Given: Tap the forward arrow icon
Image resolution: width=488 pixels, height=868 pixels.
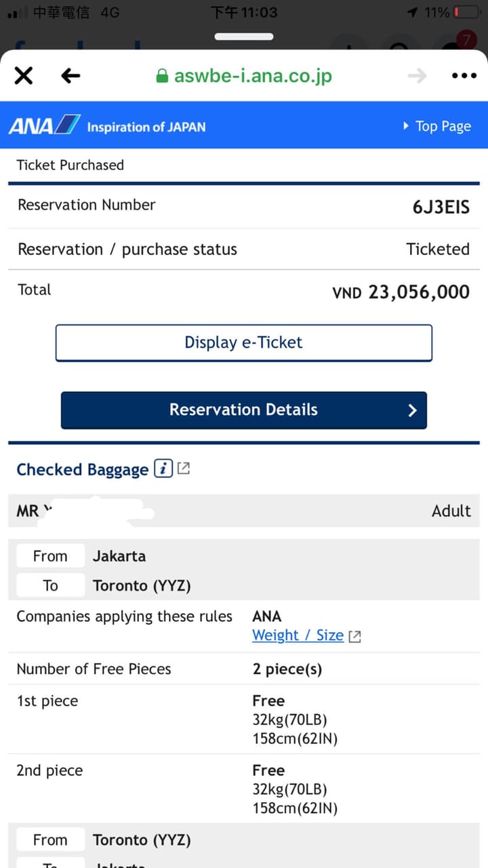Looking at the screenshot, I should [x=417, y=75].
